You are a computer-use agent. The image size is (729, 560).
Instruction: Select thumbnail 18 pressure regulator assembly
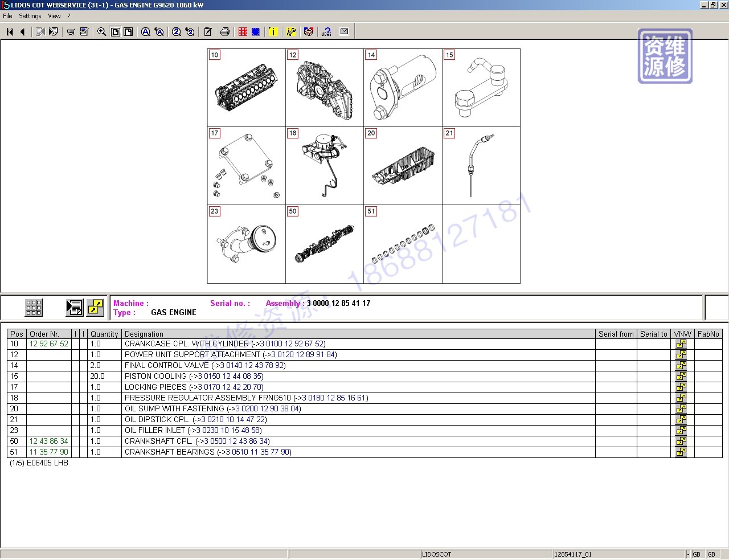click(325, 166)
